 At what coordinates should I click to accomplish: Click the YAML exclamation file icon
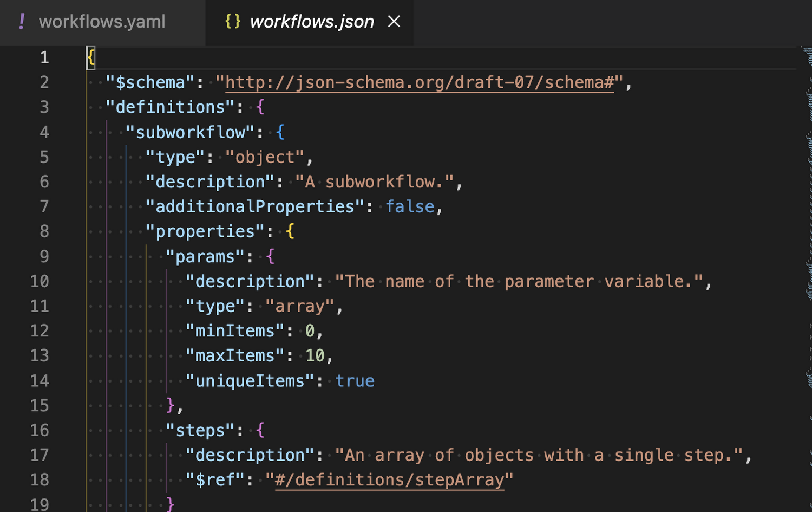click(x=22, y=22)
